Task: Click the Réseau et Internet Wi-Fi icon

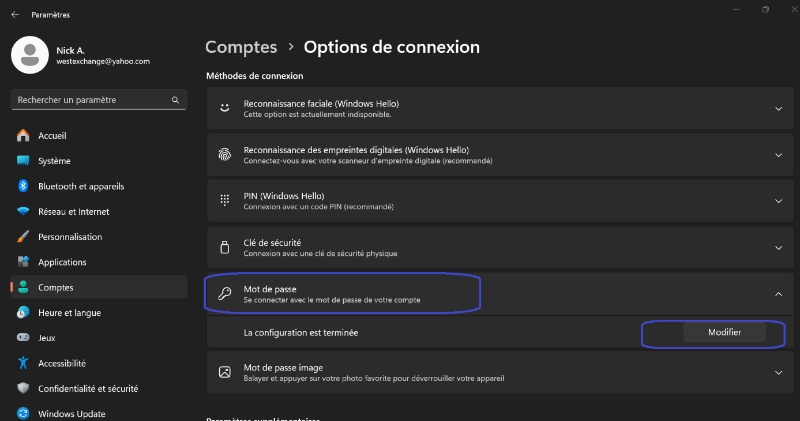Action: point(23,211)
